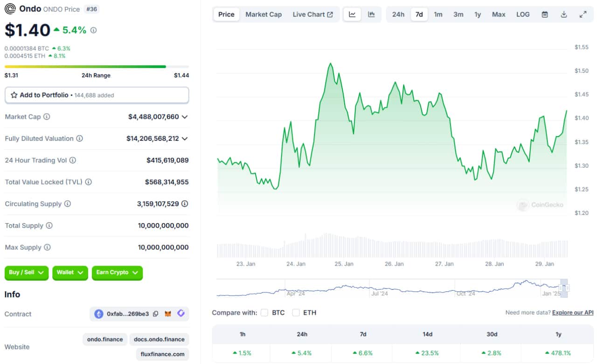Screen dimensions: 597x364
Task: Select the 24h time range
Action: (x=398, y=14)
